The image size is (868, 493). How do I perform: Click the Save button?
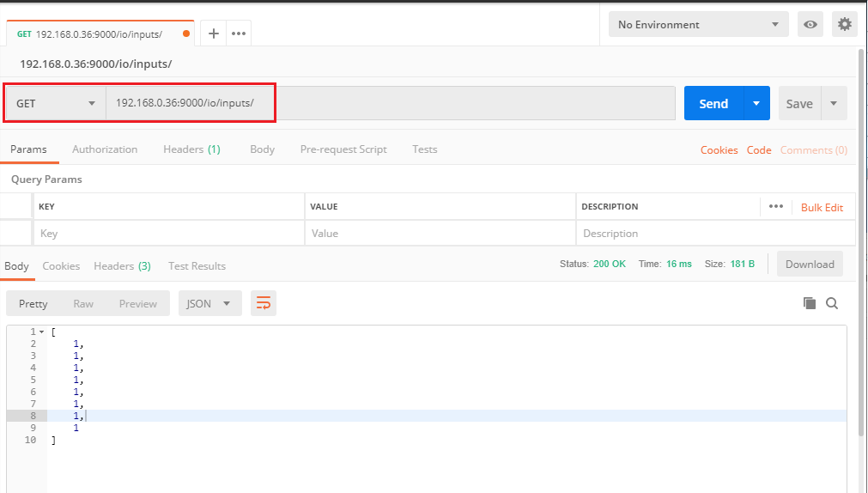[799, 103]
